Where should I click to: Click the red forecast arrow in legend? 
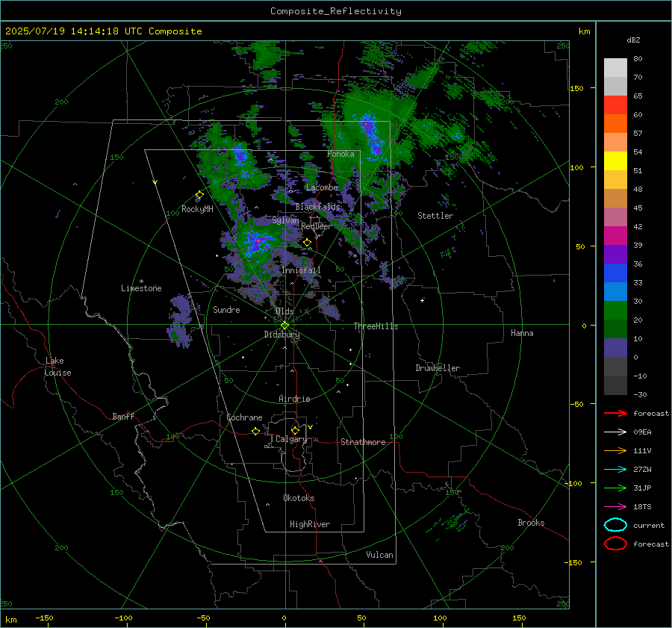pos(615,413)
